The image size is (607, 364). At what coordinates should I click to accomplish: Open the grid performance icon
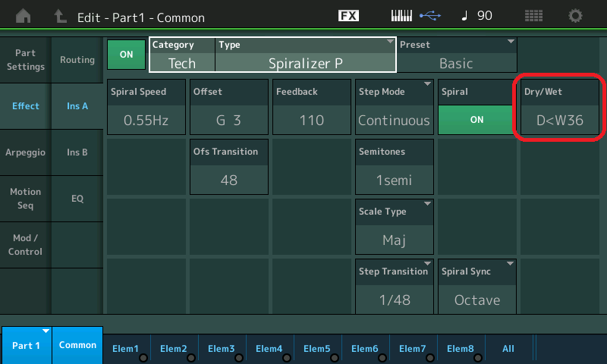533,16
